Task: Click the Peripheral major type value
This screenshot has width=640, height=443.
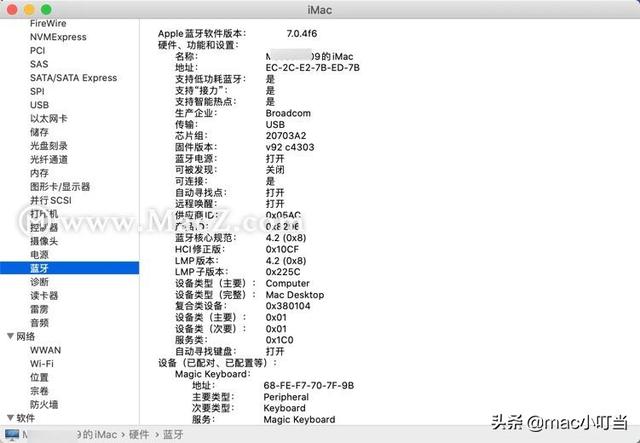Action: 286,397
